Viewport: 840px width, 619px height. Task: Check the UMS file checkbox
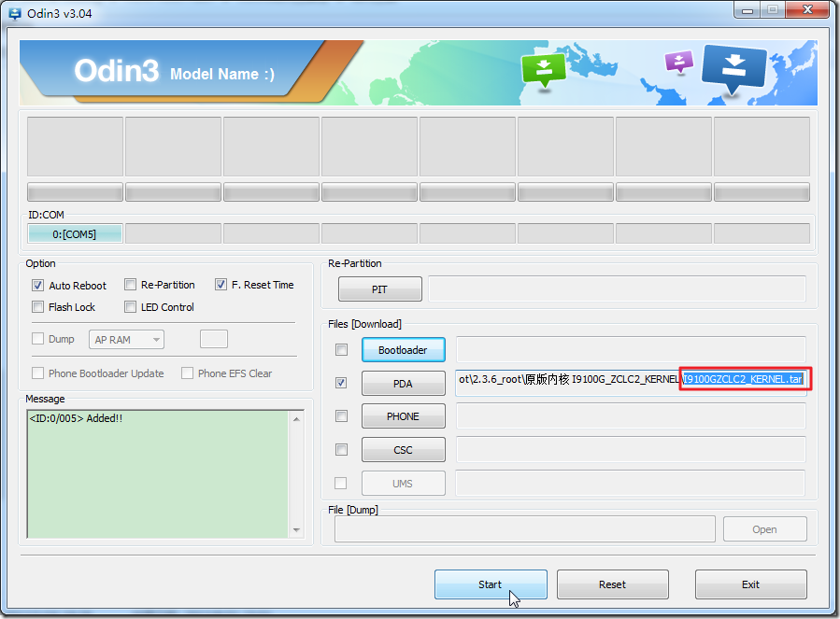(340, 483)
